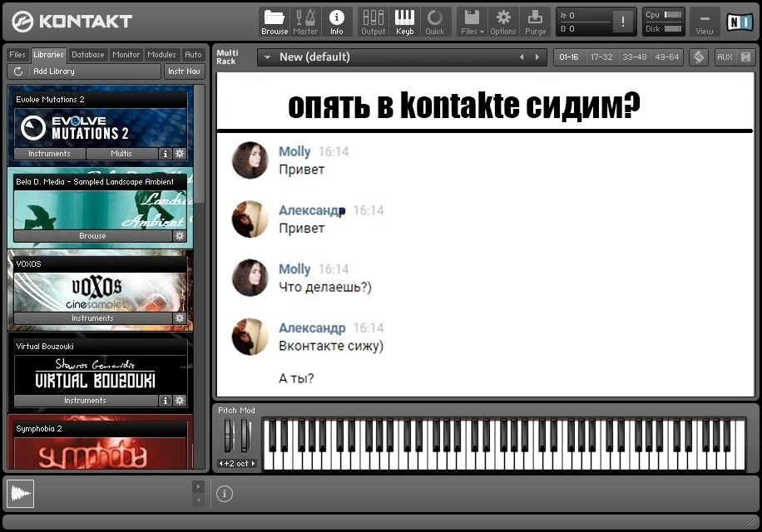Toggle the Quick load browser
Screen dimensions: 762x532
pos(435,22)
